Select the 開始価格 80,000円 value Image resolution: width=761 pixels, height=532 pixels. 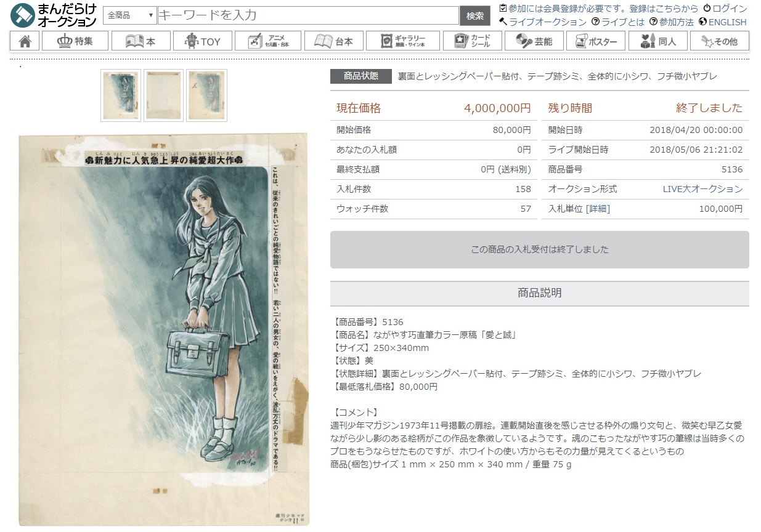click(x=511, y=130)
